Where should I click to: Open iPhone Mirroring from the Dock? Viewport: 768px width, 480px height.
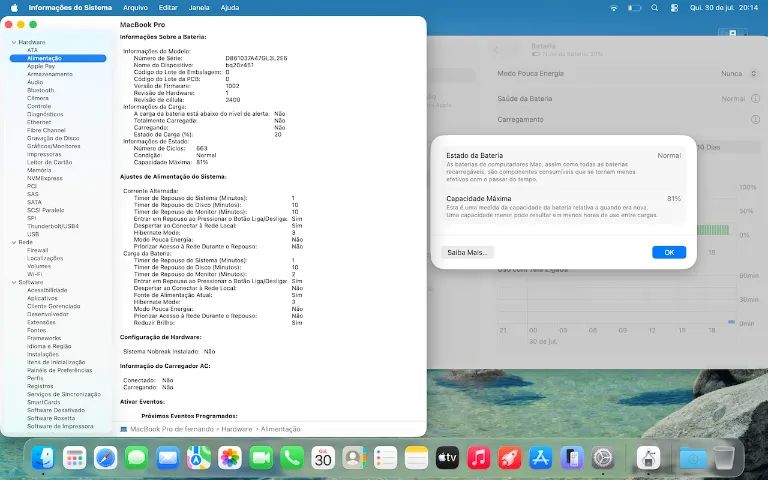point(572,458)
